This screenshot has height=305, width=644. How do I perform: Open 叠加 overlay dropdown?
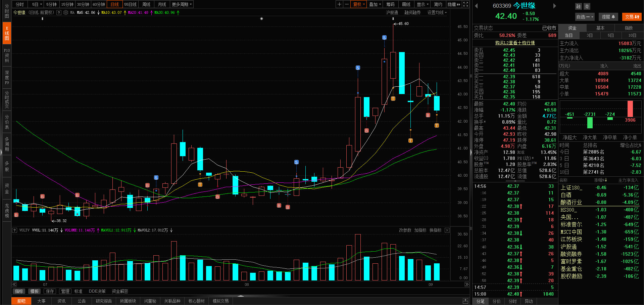point(375,4)
